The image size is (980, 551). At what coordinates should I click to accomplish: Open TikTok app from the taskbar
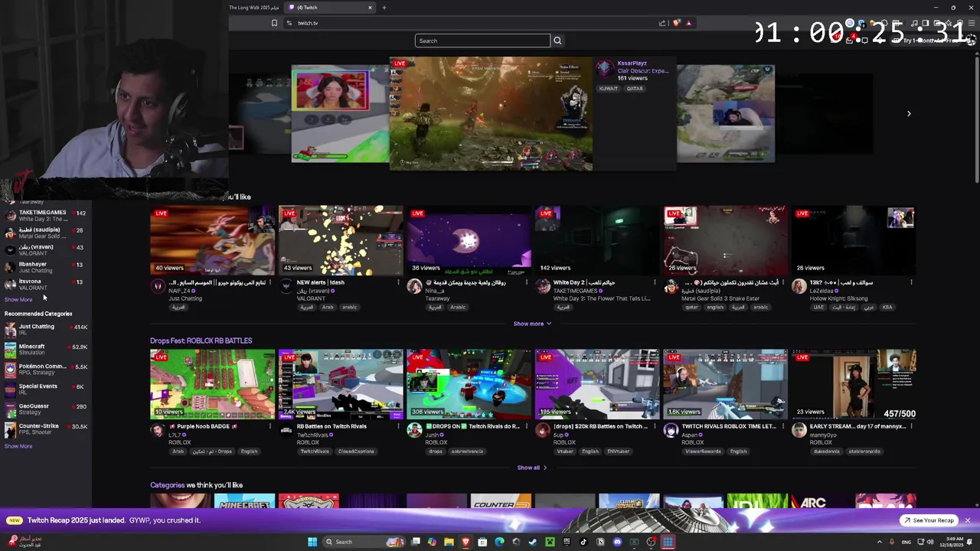583,542
